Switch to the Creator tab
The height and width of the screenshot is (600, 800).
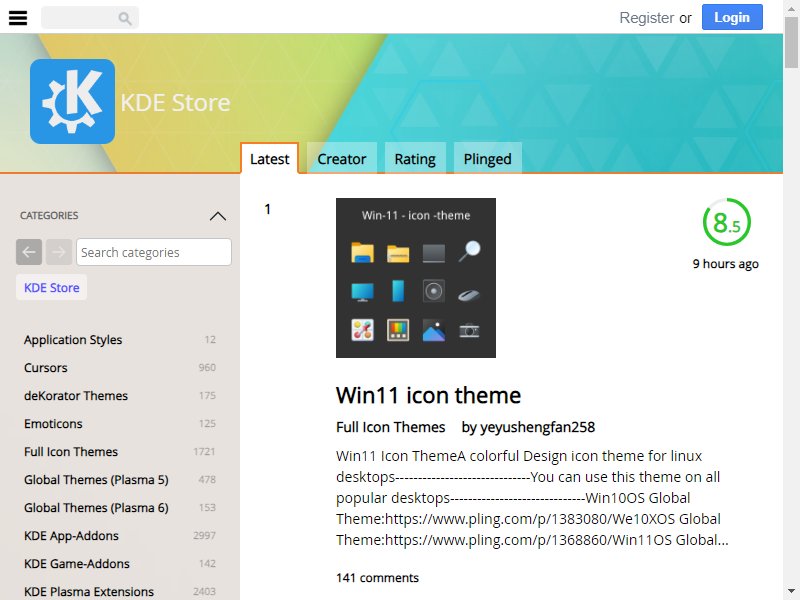341,159
